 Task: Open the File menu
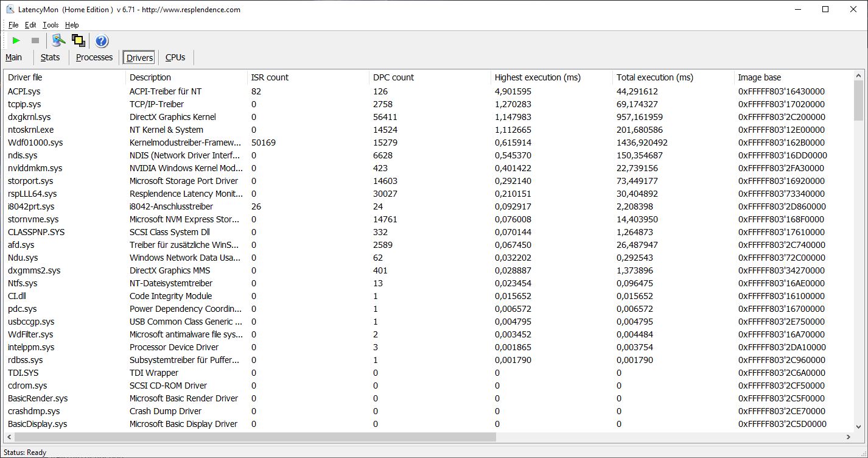point(13,25)
